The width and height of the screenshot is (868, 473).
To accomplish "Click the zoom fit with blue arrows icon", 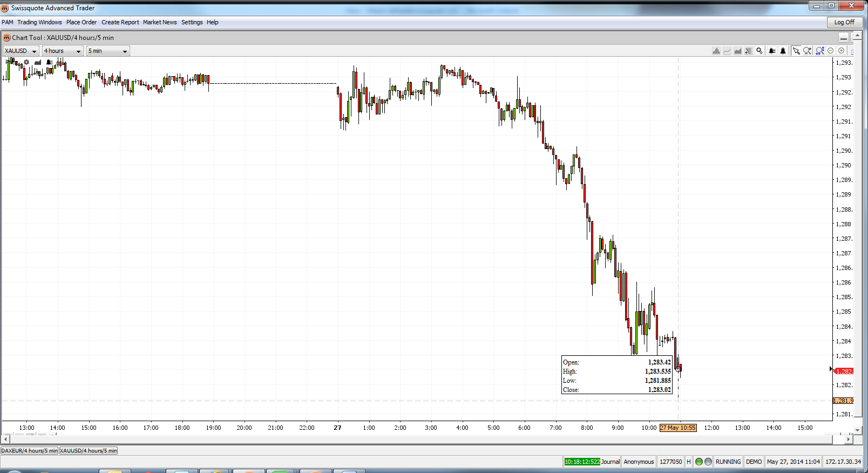I will (820, 51).
